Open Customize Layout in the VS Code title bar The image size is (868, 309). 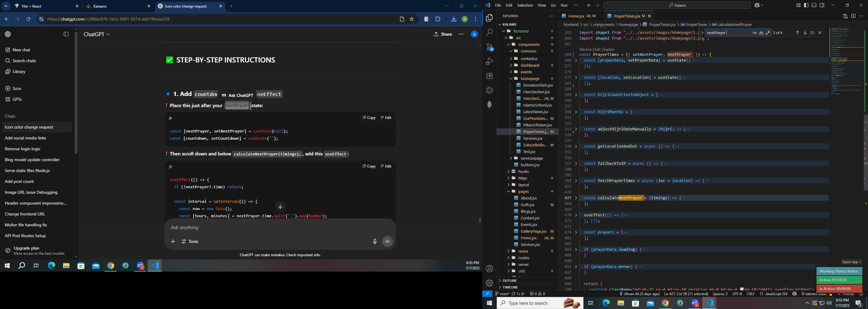pos(799,5)
